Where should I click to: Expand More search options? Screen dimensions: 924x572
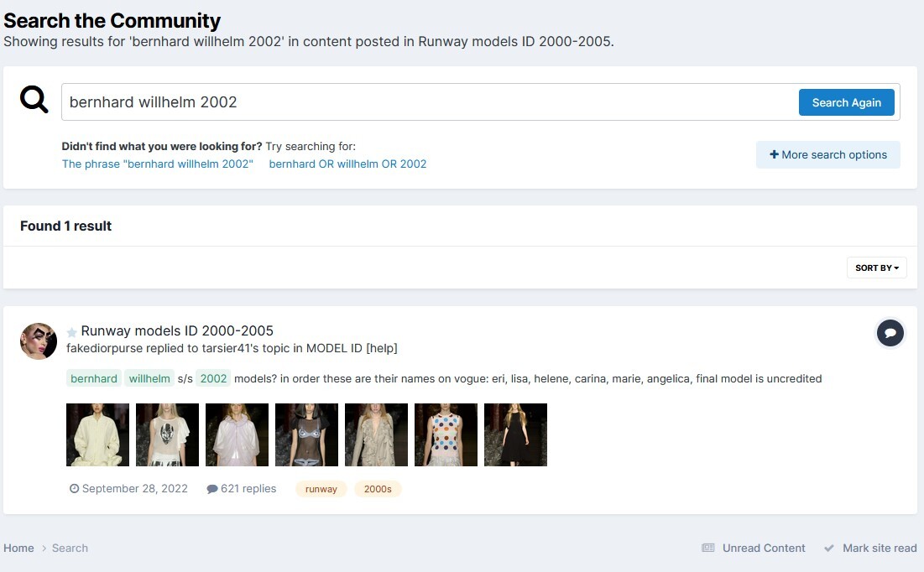827,154
